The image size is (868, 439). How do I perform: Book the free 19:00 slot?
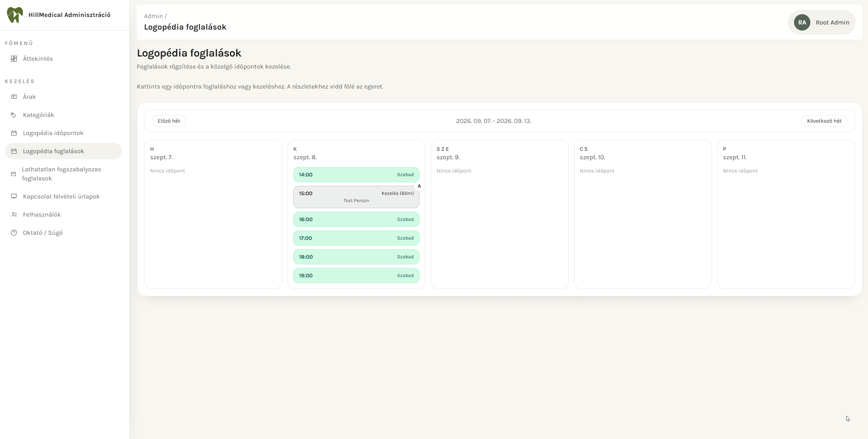pos(356,276)
